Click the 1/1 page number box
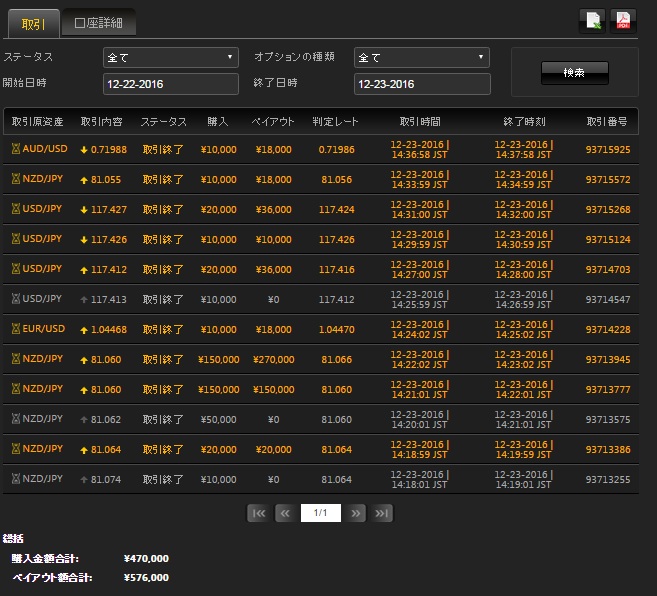This screenshot has height=596, width=657. pos(321,513)
